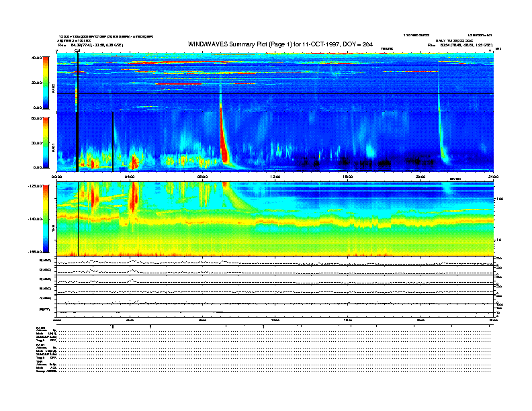Screen dimensions: 532x411
Task: Click the -125.00 color scale label
Action: coord(35,186)
